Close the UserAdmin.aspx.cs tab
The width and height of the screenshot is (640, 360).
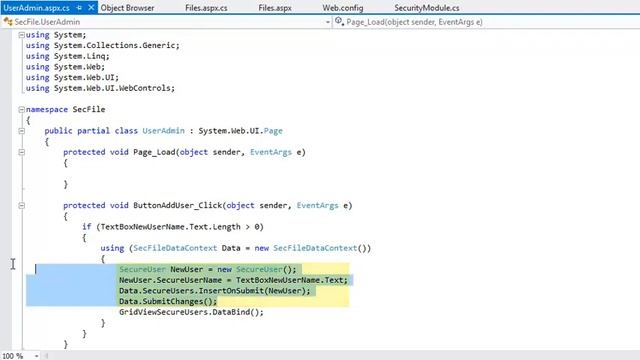click(91, 8)
